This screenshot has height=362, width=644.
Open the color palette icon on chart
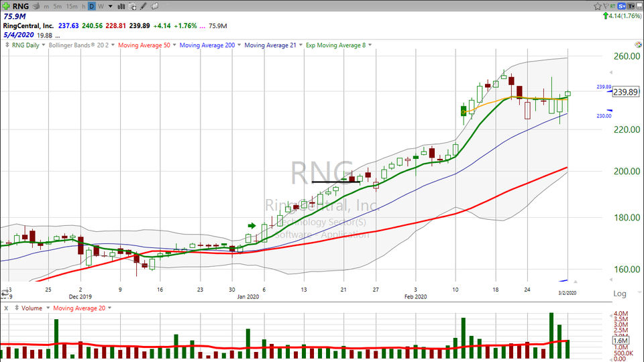[x=638, y=45]
